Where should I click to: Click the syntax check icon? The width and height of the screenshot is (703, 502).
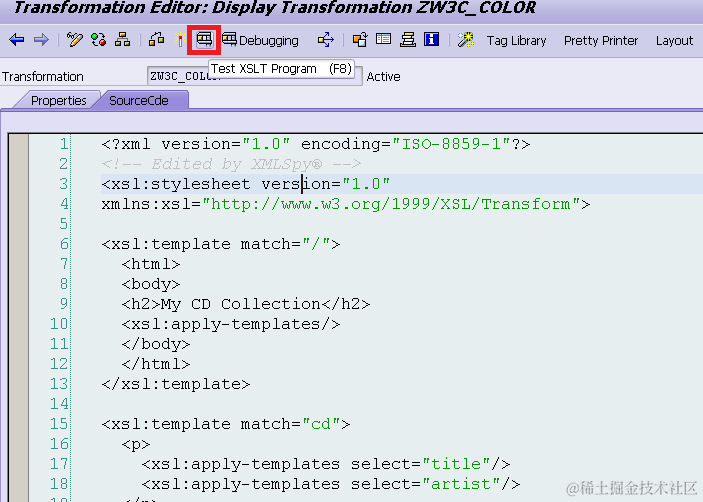pyautogui.click(x=156, y=40)
